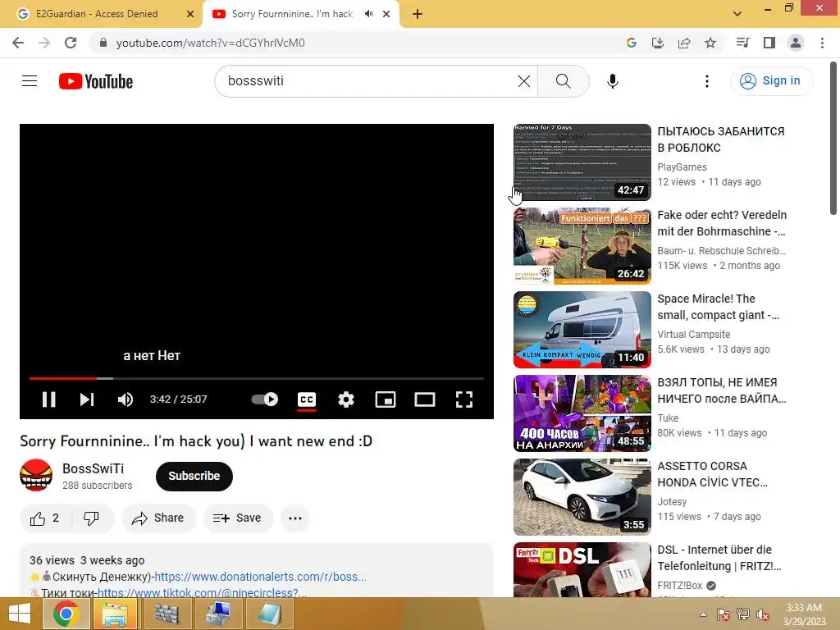
Task: Dislike this video
Action: click(92, 518)
